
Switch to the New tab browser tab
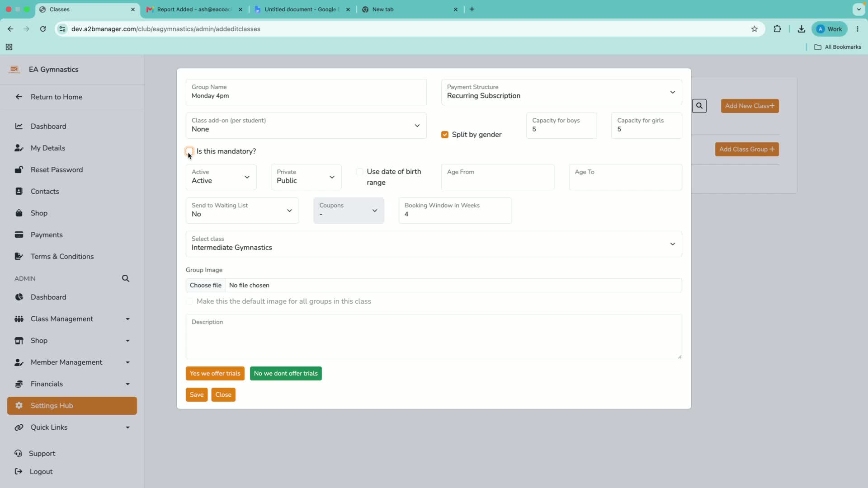[410, 9]
